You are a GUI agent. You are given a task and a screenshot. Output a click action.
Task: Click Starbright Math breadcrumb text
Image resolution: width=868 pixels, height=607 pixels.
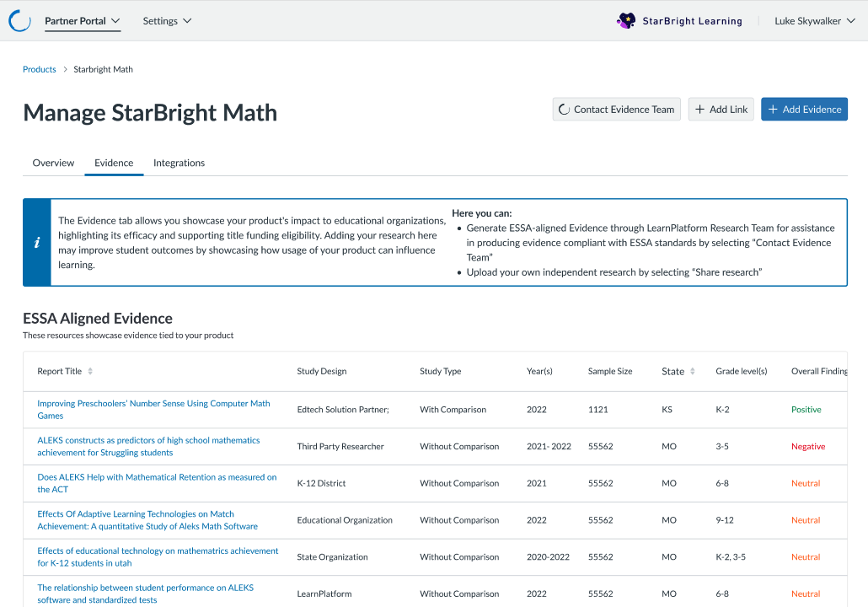(x=104, y=69)
